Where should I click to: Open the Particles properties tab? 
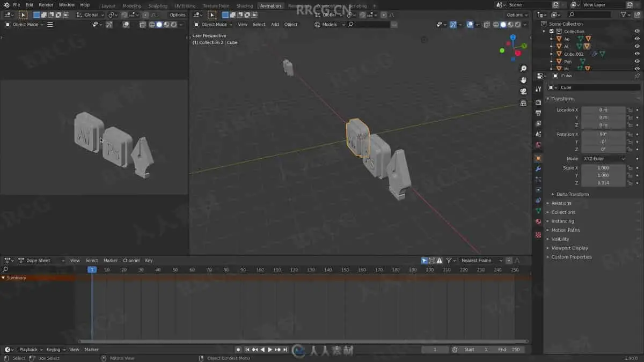pos(538,179)
